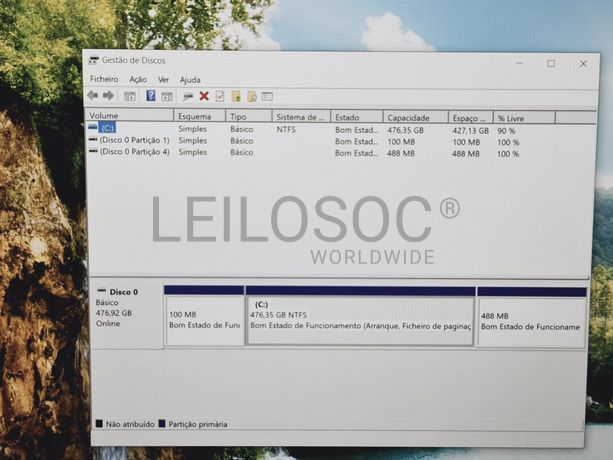Open the Ajuda menu
The width and height of the screenshot is (613, 460).
190,79
